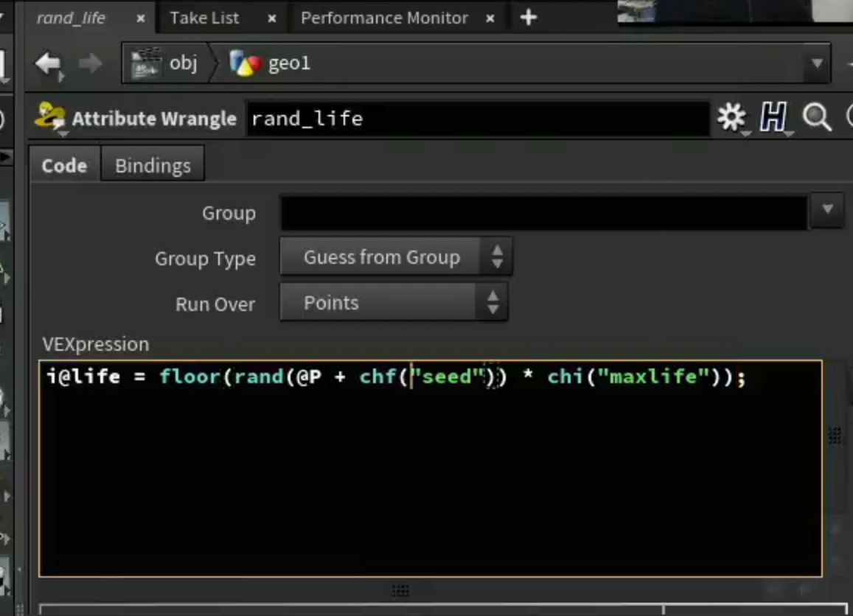
Task: Click the forward navigation arrow
Action: tap(90, 63)
